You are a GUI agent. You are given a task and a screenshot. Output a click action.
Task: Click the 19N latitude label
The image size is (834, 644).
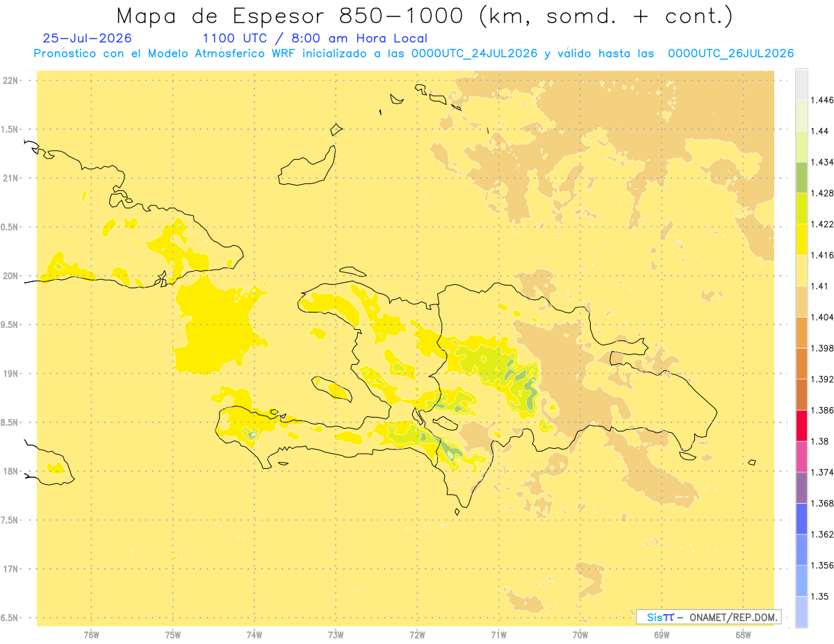[x=11, y=373]
